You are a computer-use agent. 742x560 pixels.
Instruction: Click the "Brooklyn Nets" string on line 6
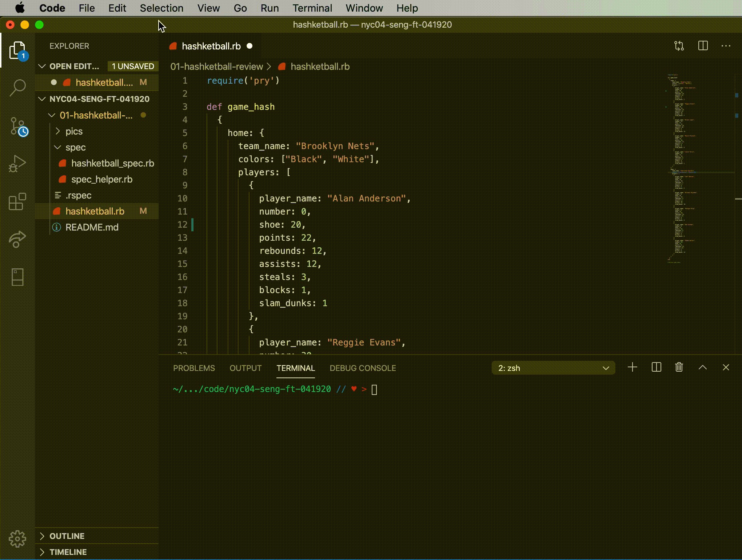click(335, 146)
